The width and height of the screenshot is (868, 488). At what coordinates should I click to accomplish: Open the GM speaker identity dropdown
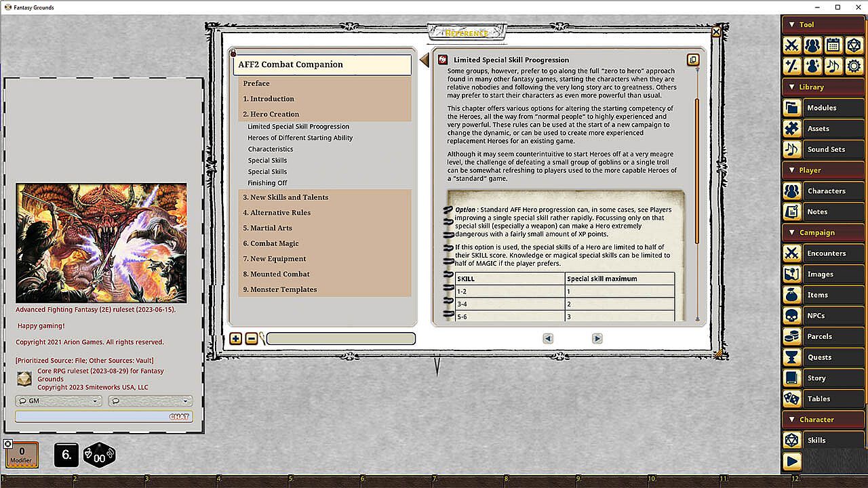click(58, 401)
